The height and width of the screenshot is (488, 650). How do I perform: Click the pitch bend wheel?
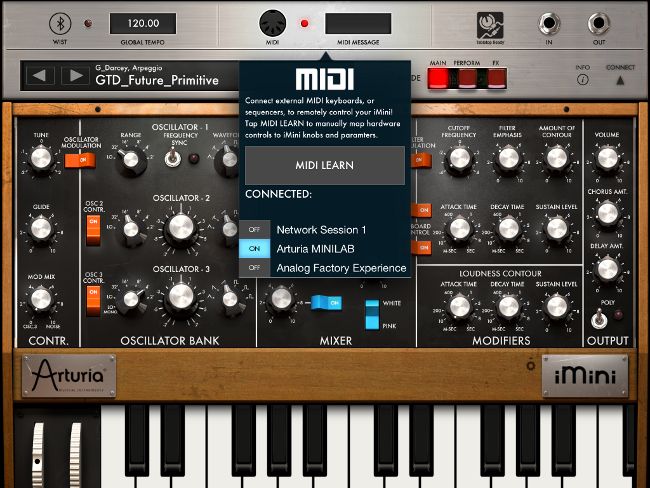[38, 454]
